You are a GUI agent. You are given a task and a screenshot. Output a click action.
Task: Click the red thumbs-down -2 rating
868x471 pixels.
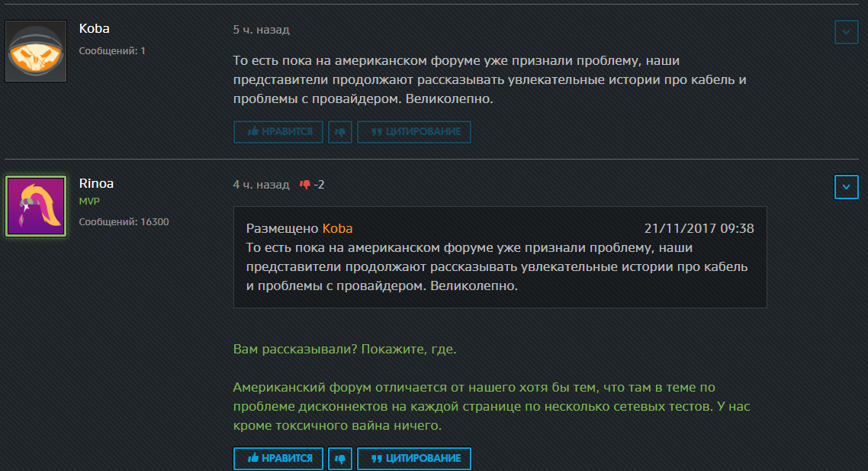[x=312, y=185]
